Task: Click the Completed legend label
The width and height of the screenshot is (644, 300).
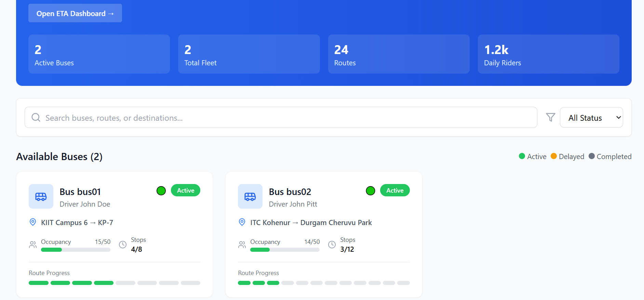Action: (614, 157)
